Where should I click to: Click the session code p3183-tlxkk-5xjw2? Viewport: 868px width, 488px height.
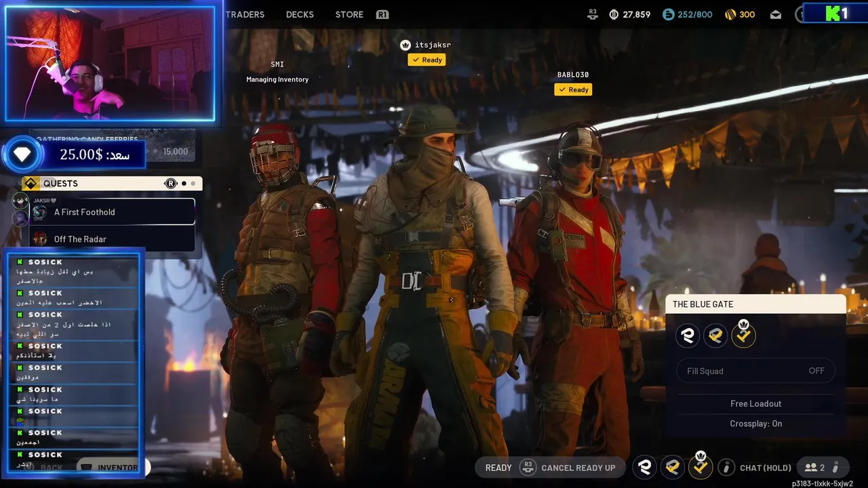point(822,483)
